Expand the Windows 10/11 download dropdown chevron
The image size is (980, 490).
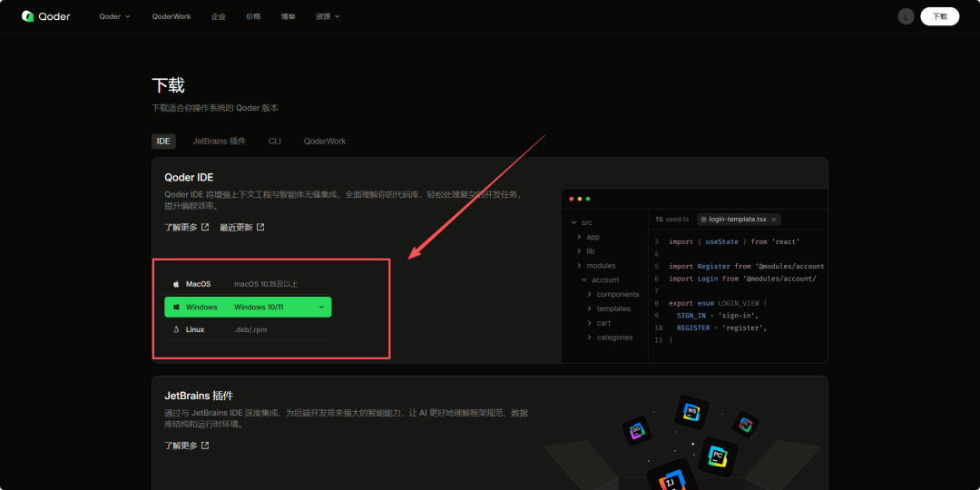pos(321,307)
